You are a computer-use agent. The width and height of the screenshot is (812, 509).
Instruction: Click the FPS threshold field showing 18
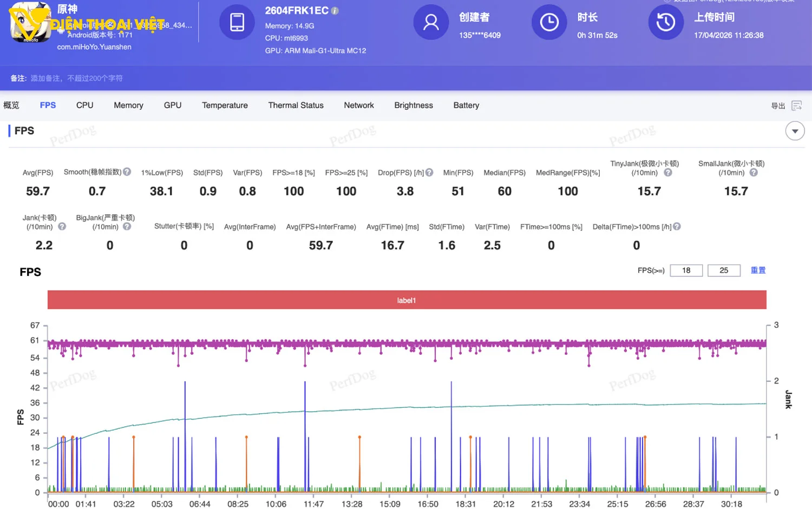tap(686, 270)
